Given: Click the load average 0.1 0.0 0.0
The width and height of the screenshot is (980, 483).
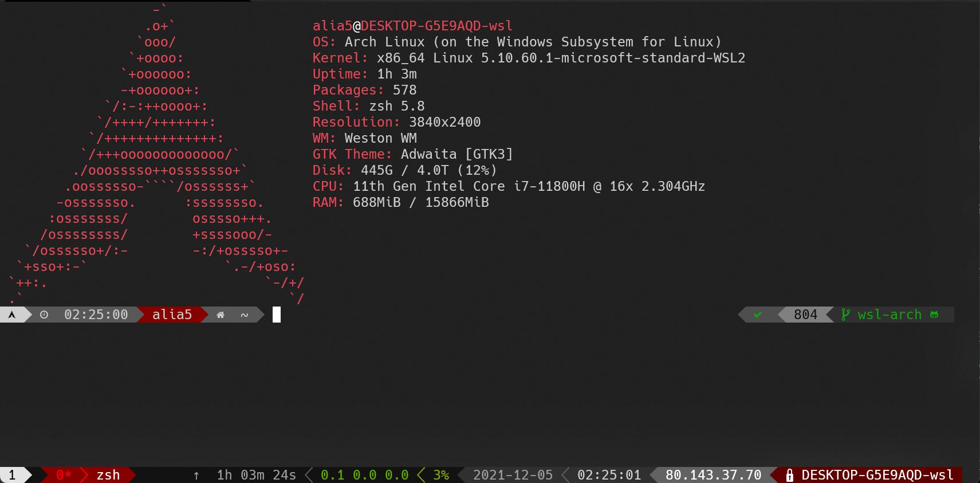Looking at the screenshot, I should [x=364, y=475].
